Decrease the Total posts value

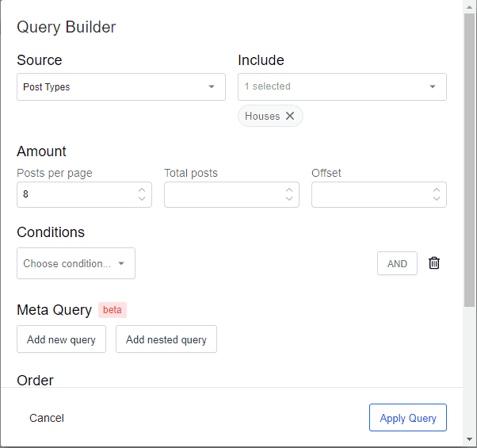tap(288, 198)
